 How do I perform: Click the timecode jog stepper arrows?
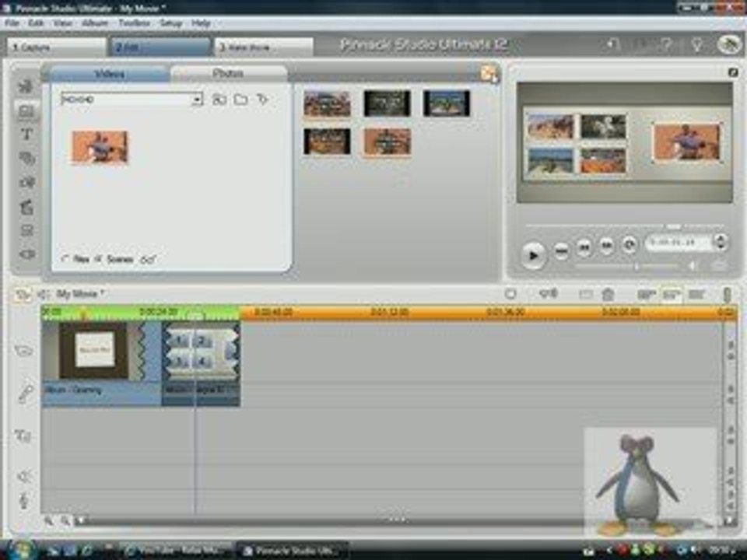coord(721,243)
